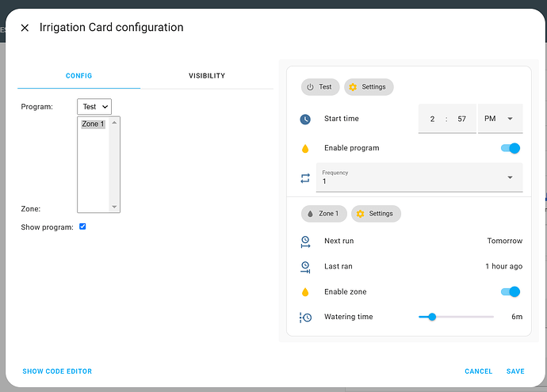Screen dimensions: 547x392
Task: Select the Config tab
Action: (78, 75)
